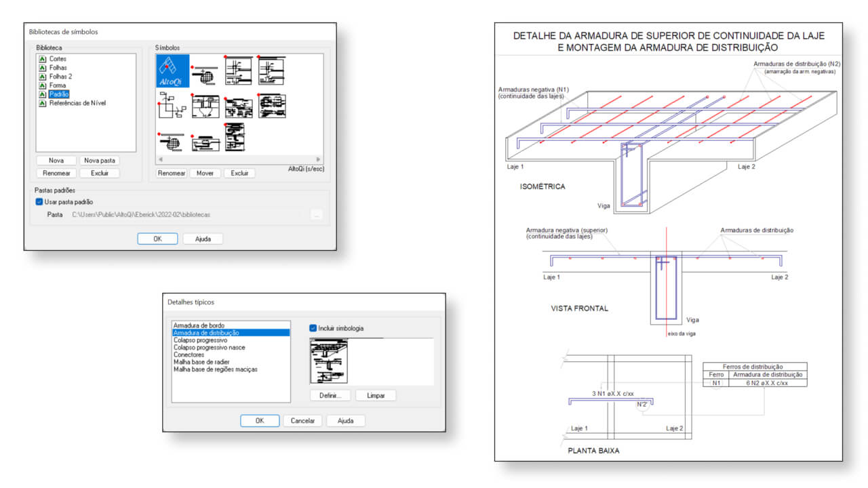Select Armadura de bordo in list

(231, 325)
